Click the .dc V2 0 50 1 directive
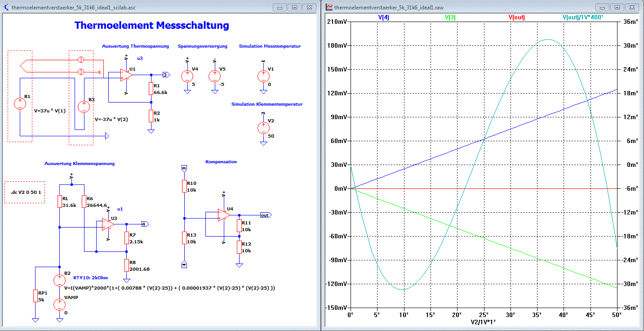This screenshot has width=644, height=331. (26, 192)
